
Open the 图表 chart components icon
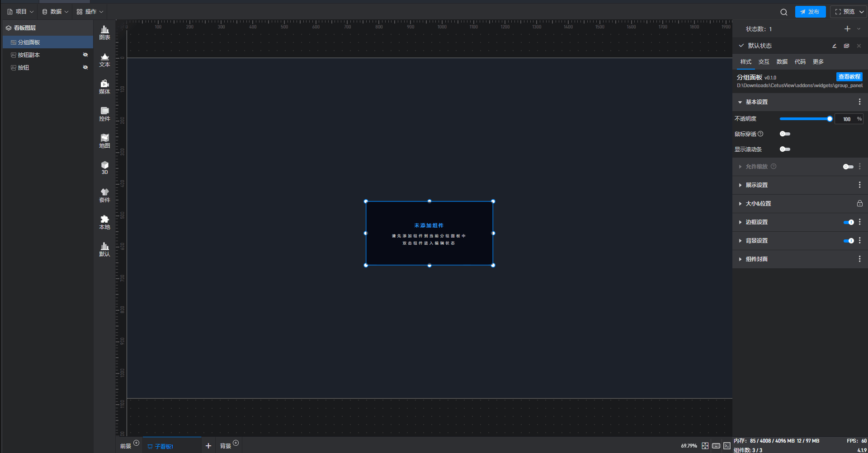coord(104,33)
